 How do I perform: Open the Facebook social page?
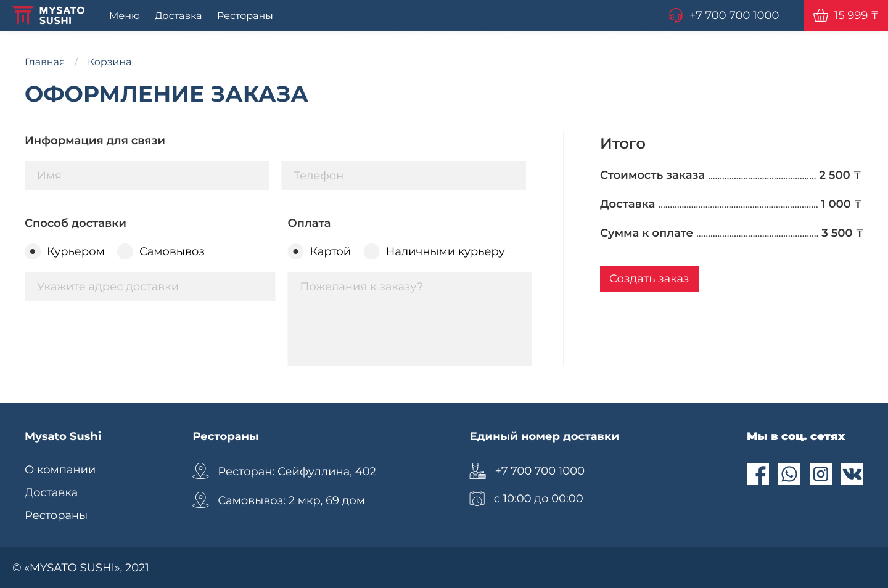tap(757, 474)
